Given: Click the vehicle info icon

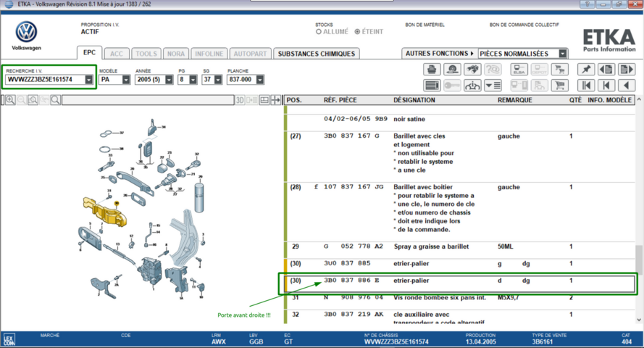Looking at the screenshot, I should pos(472,86).
